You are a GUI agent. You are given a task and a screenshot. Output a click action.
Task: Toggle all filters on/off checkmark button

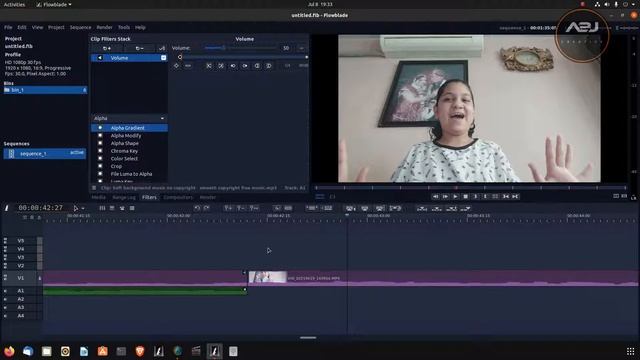pos(162,48)
